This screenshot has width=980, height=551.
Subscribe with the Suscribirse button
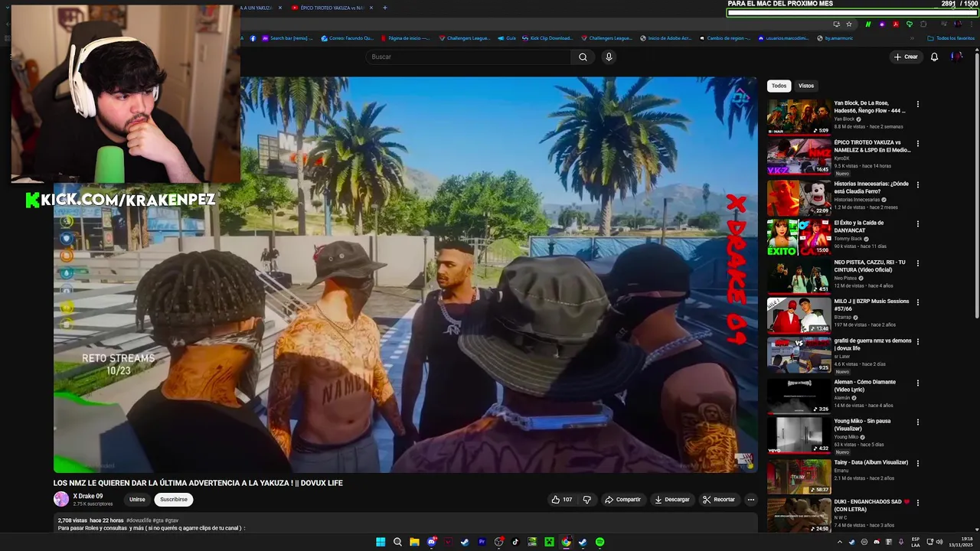click(x=174, y=500)
